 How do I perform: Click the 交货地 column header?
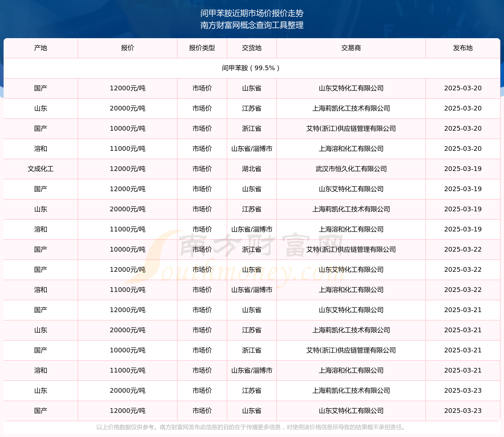point(252,48)
